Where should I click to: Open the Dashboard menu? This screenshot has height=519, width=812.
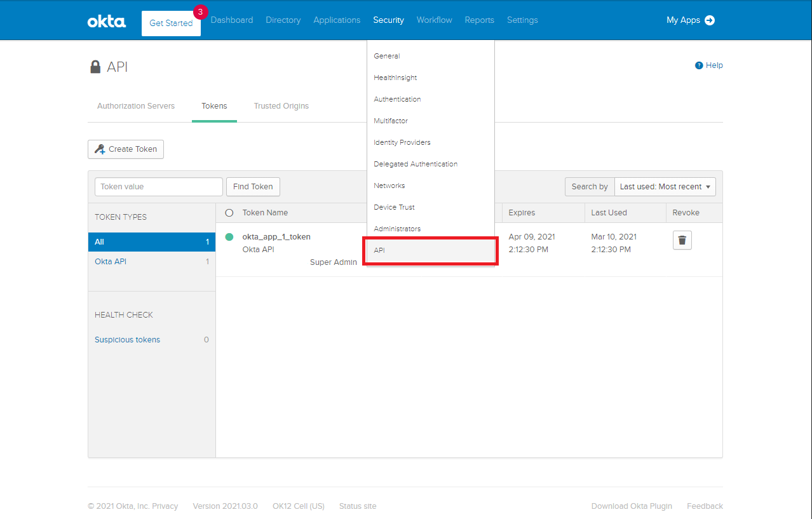click(232, 20)
